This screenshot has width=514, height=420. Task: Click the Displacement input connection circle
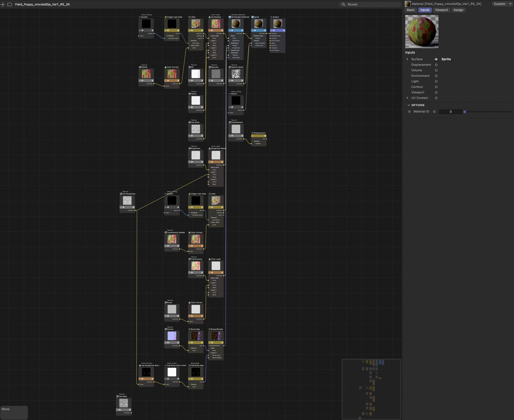click(436, 65)
